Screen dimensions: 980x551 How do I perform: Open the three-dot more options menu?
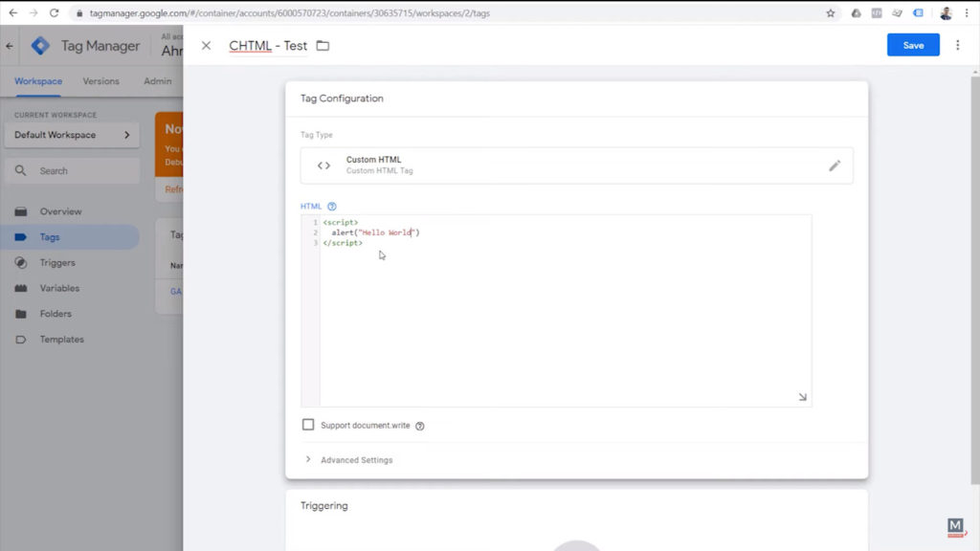pos(957,45)
